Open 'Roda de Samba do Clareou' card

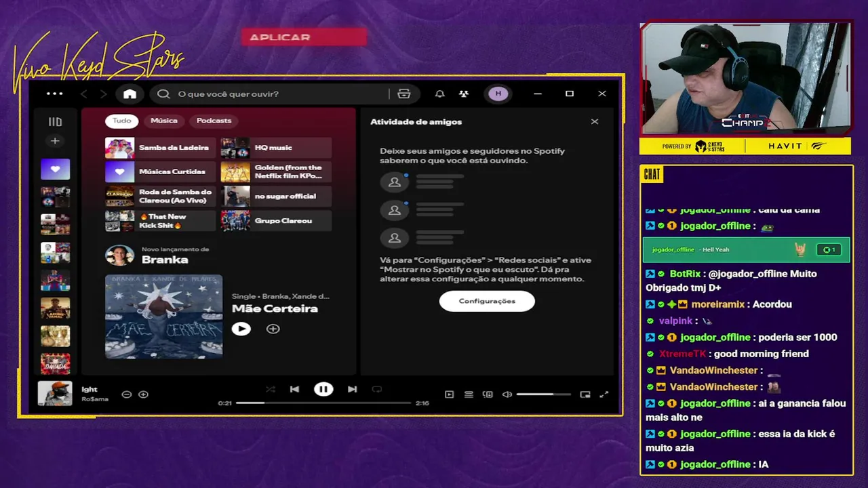160,197
